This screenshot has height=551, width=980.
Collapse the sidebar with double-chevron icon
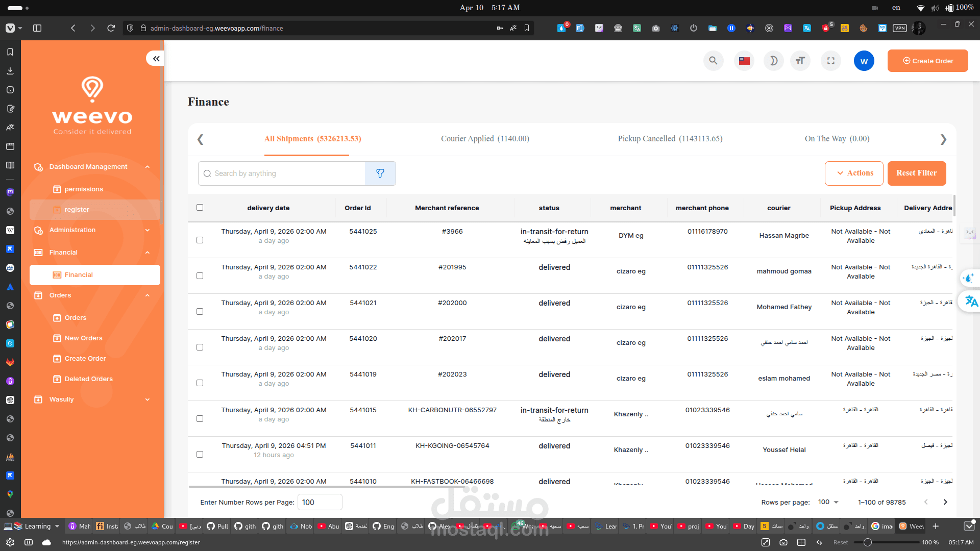click(156, 59)
